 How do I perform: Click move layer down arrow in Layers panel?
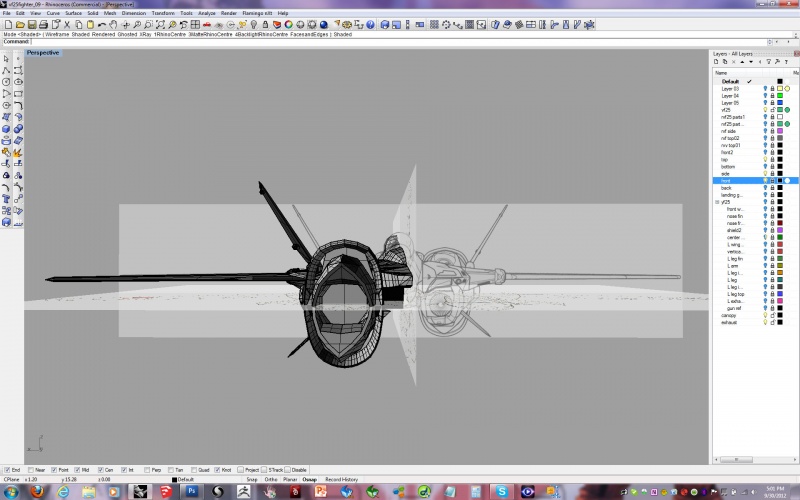(751, 62)
